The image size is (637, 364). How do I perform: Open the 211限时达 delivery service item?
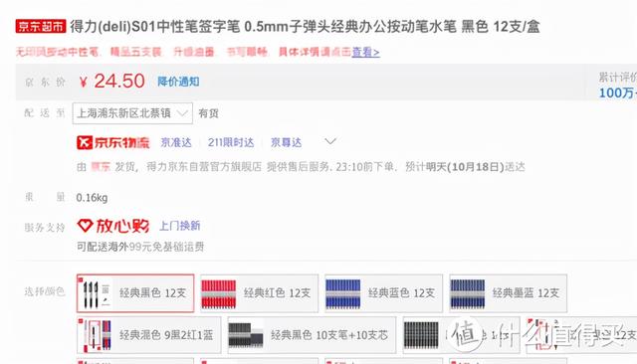(x=231, y=142)
